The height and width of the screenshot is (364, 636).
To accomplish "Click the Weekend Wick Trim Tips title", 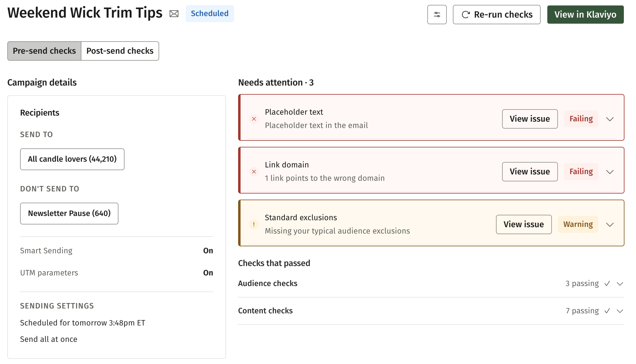I will pyautogui.click(x=85, y=13).
